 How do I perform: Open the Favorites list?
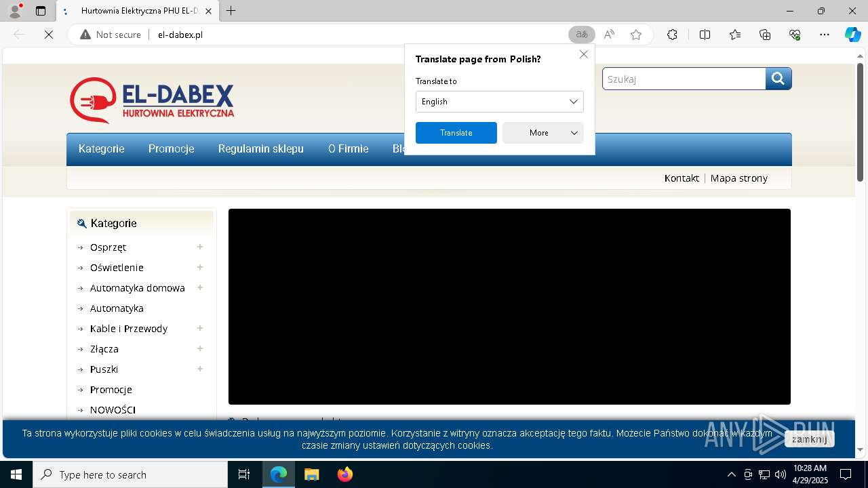click(735, 35)
